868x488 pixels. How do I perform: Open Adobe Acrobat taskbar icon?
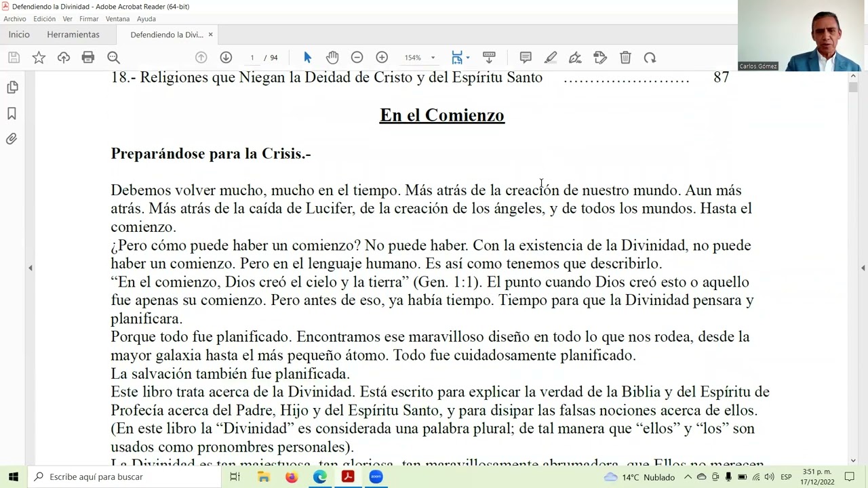(348, 476)
